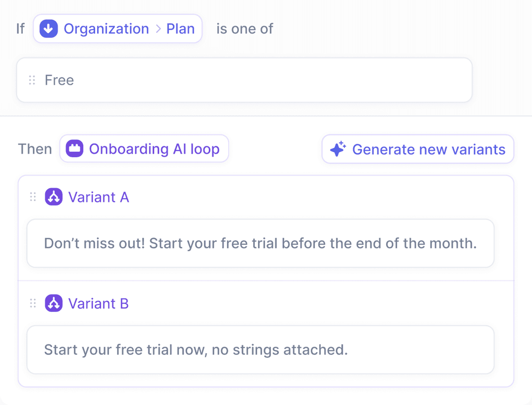The width and height of the screenshot is (532, 405).
Task: Click the drag handle beside the Free value
Action: (32, 79)
